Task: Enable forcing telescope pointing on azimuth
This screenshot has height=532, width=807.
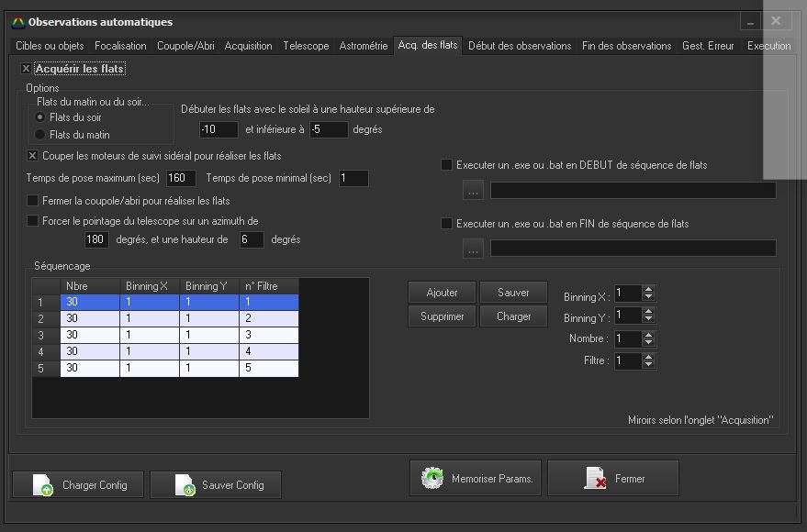Action: pos(34,221)
